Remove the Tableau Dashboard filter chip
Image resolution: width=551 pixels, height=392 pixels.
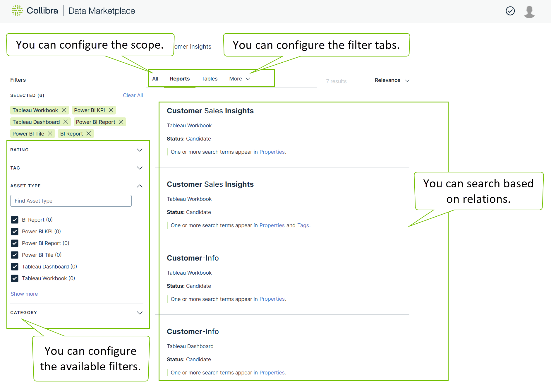tap(66, 122)
